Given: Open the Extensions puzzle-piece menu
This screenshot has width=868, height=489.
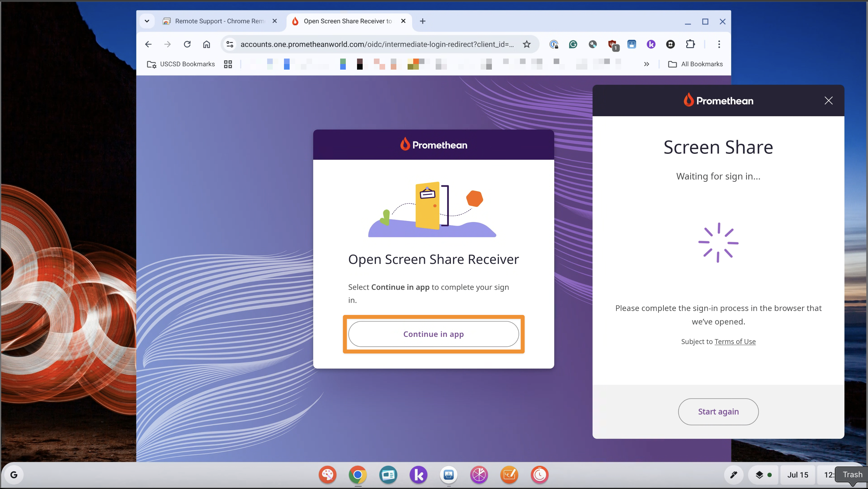Looking at the screenshot, I should tap(690, 44).
